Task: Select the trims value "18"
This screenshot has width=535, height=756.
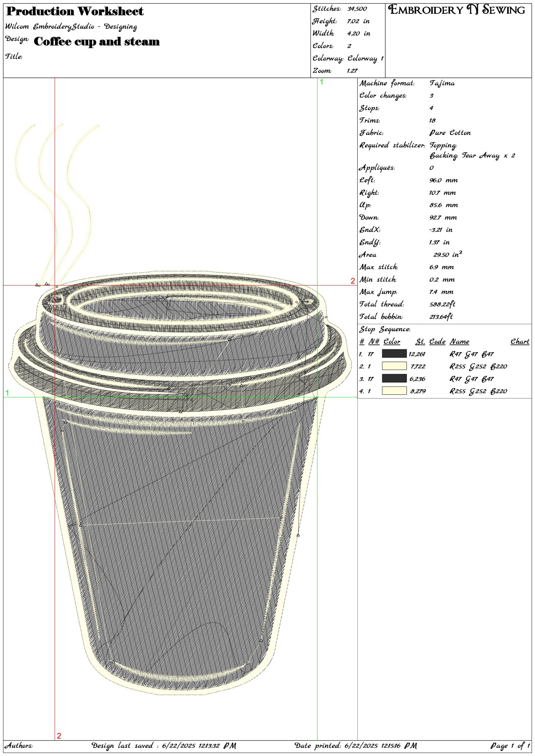Action: 432,120
